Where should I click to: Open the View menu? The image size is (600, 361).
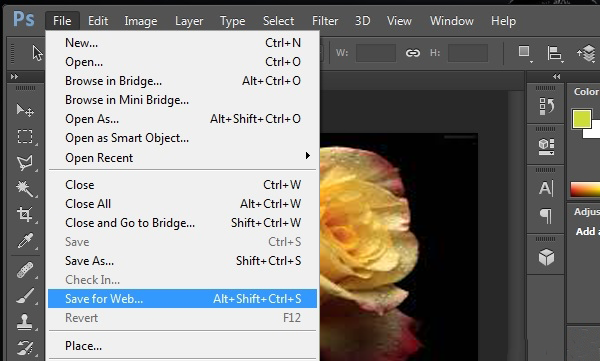point(399,21)
